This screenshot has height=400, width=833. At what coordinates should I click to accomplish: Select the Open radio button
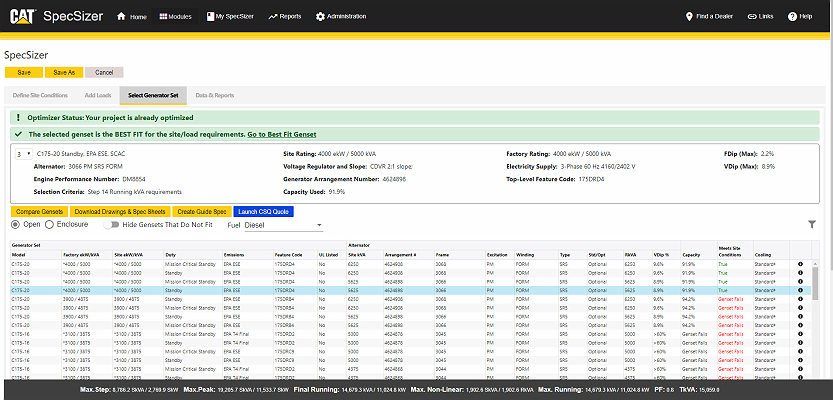click(x=15, y=225)
